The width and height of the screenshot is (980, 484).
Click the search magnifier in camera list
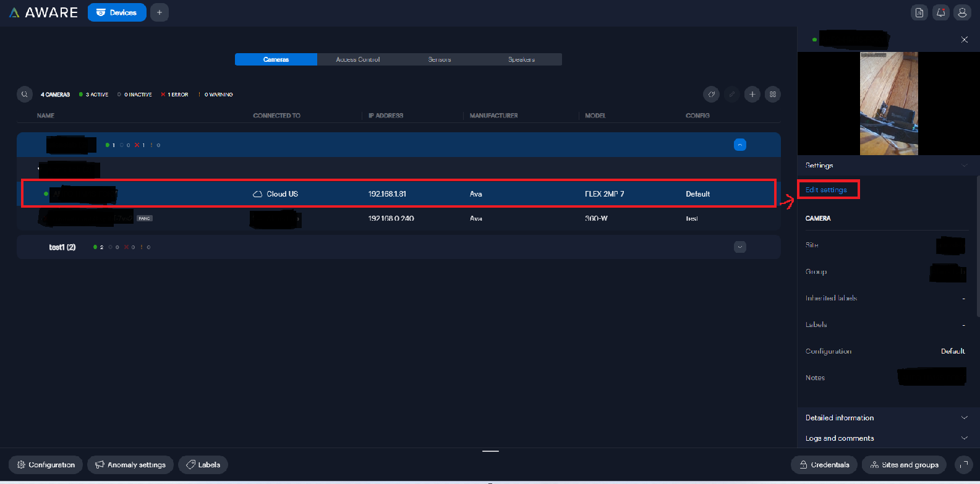[x=25, y=95]
